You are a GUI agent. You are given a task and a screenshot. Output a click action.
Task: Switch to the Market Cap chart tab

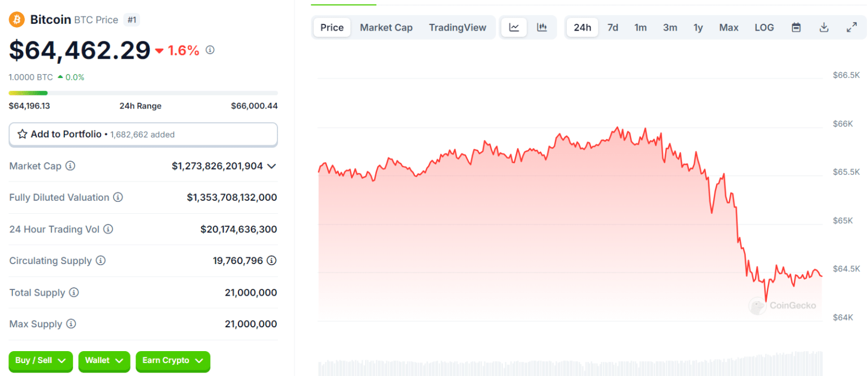pos(387,27)
